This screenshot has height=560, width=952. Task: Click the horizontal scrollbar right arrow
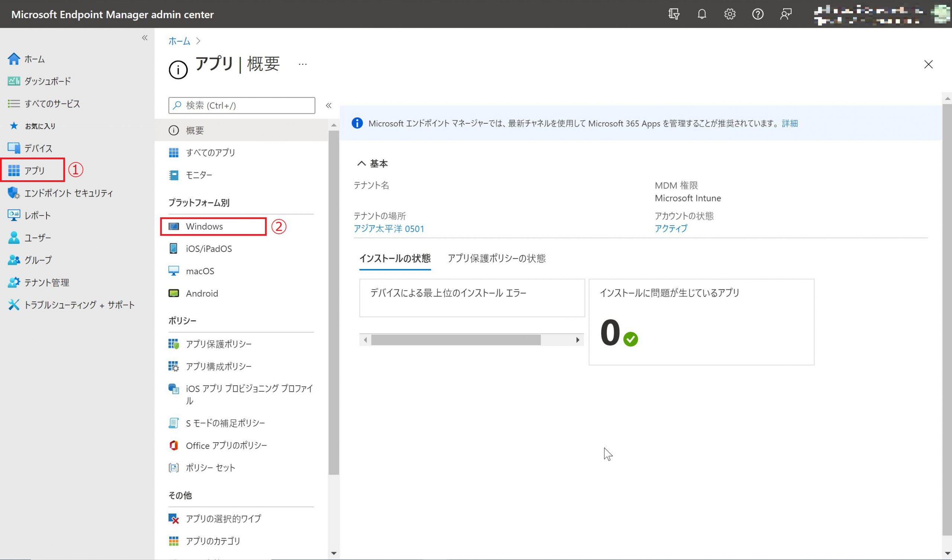pos(578,340)
